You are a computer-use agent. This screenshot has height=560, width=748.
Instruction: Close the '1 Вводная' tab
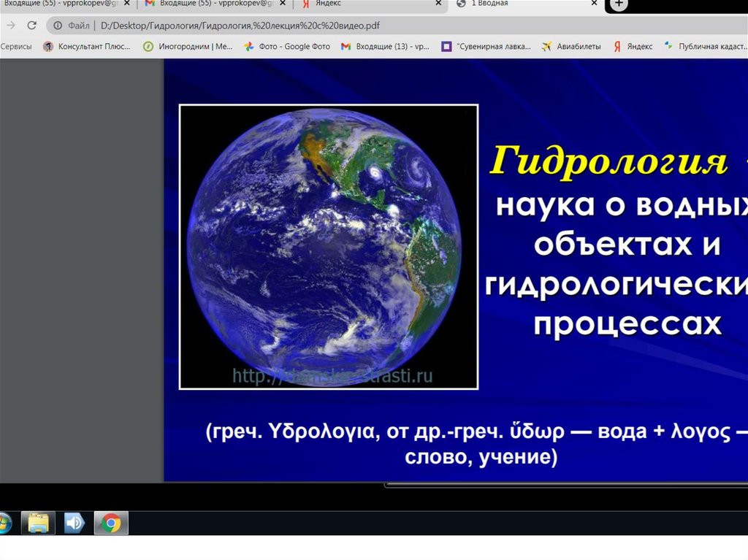pos(595,4)
